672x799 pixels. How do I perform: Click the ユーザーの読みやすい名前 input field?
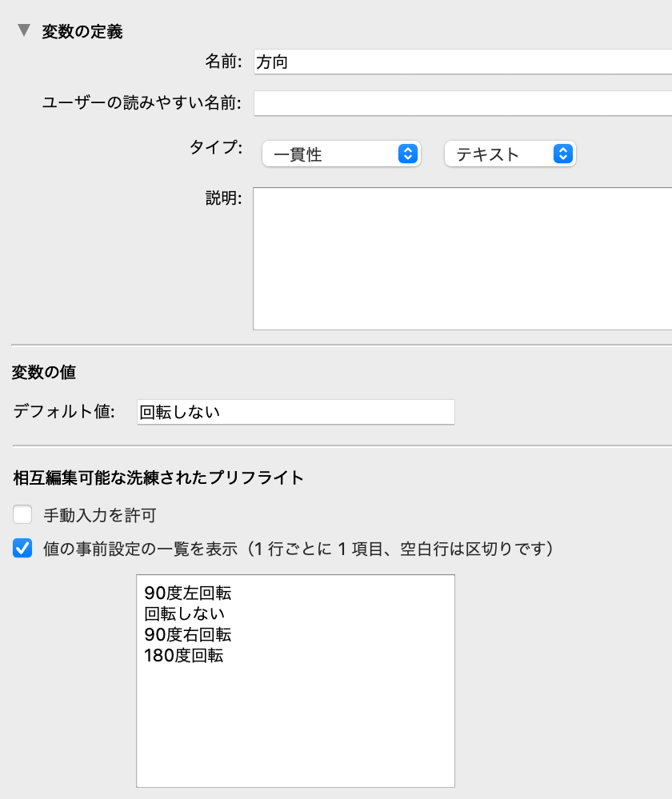pyautogui.click(x=463, y=103)
